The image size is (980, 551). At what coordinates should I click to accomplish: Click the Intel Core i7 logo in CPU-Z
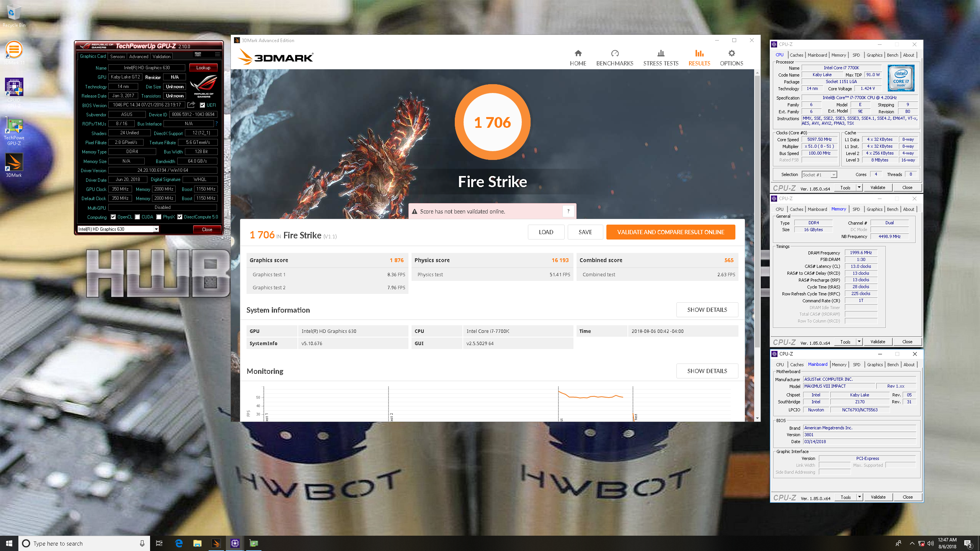tap(901, 78)
